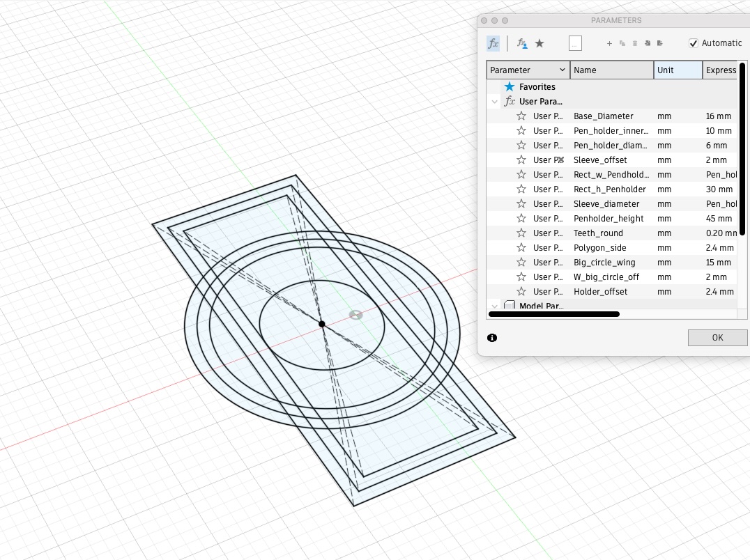Click the import parameters icon
The height and width of the screenshot is (560, 750).
(648, 43)
